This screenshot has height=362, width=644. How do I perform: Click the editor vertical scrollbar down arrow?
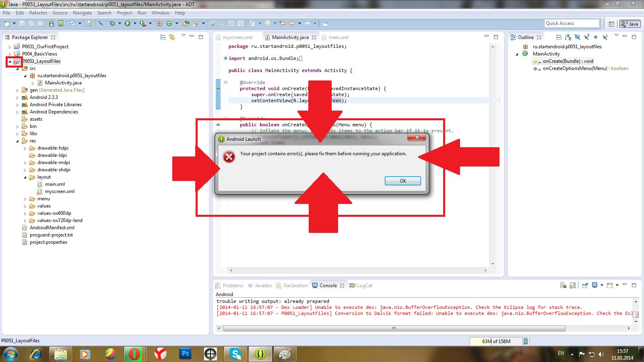(493, 264)
